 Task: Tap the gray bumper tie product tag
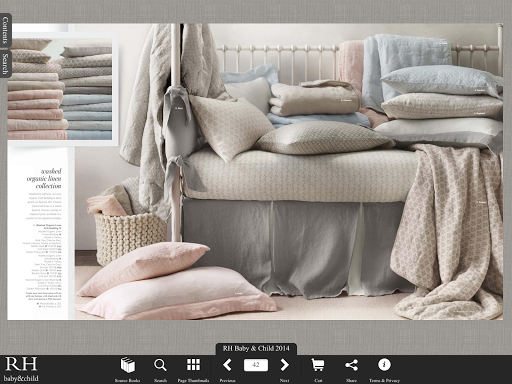(x=179, y=108)
